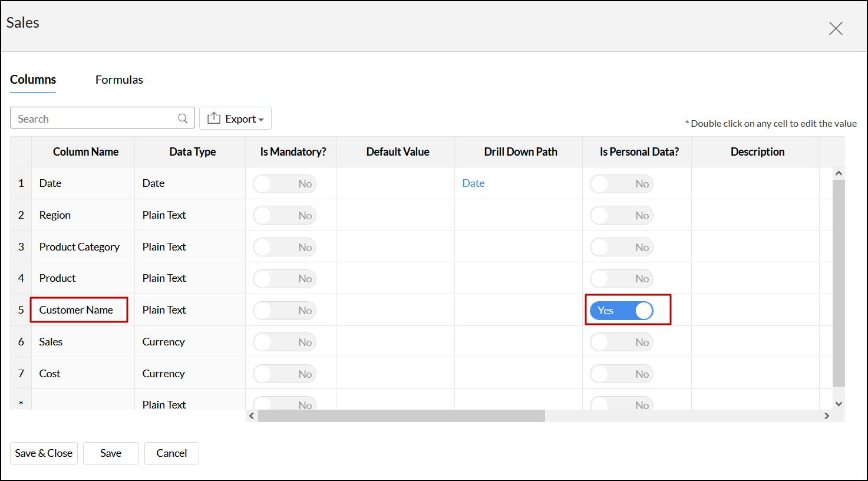The width and height of the screenshot is (868, 481).
Task: Enable Is Personal Data for Sales
Action: point(622,342)
